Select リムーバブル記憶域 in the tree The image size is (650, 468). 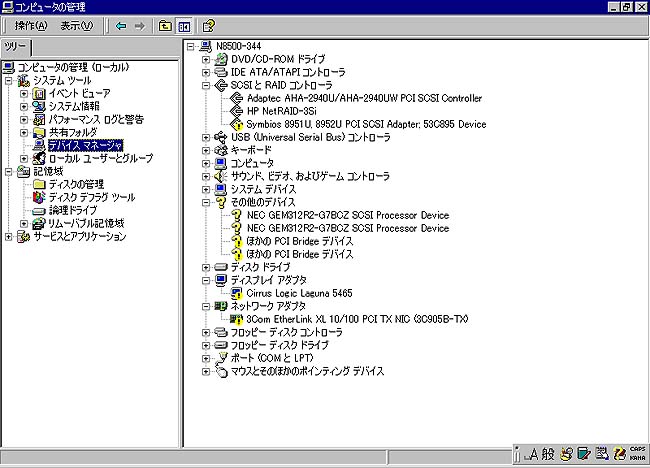pyautogui.click(x=86, y=223)
